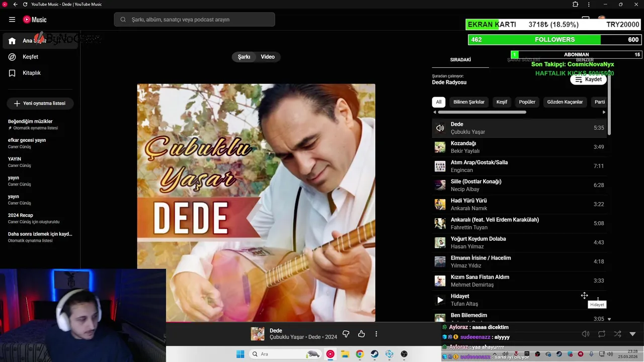Screen dimensions: 644x362
Task: Open the YAYIN playlist
Action: pyautogui.click(x=40, y=162)
